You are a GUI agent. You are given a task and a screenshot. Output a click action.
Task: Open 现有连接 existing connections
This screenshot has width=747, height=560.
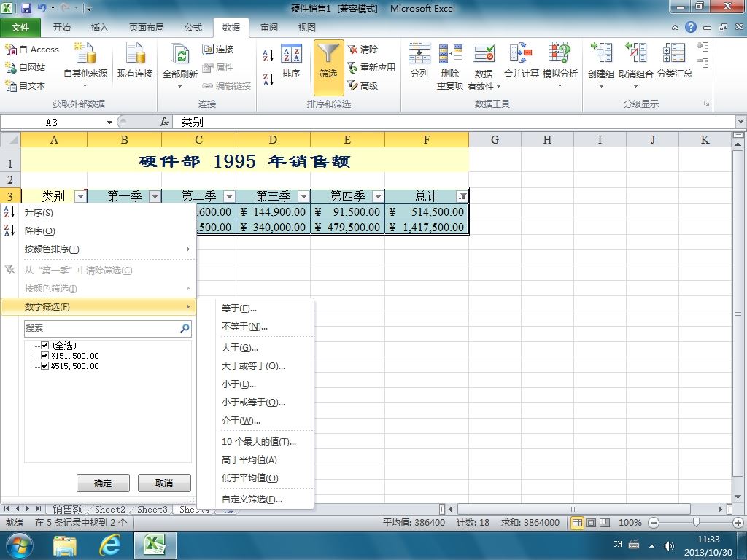tap(135, 60)
